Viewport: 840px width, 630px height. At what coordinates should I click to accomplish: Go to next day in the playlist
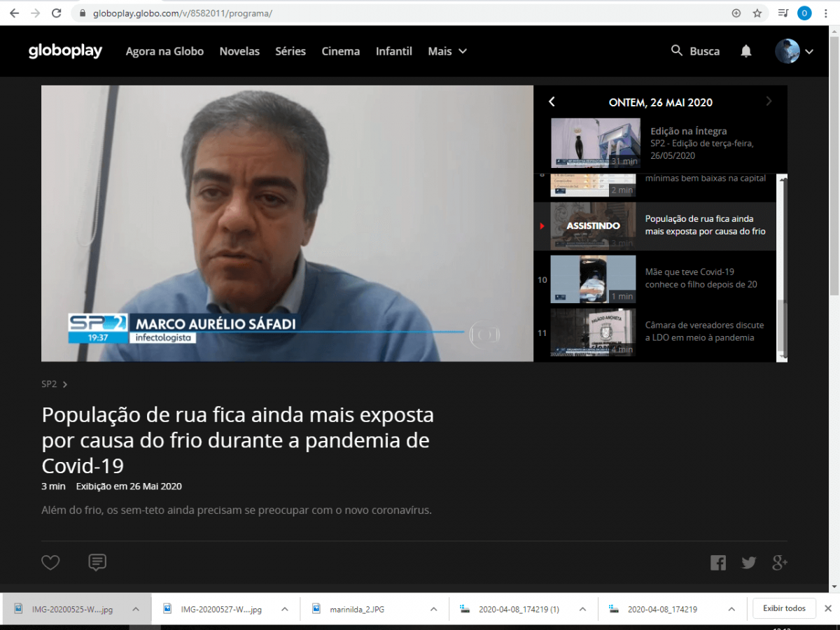tap(769, 101)
